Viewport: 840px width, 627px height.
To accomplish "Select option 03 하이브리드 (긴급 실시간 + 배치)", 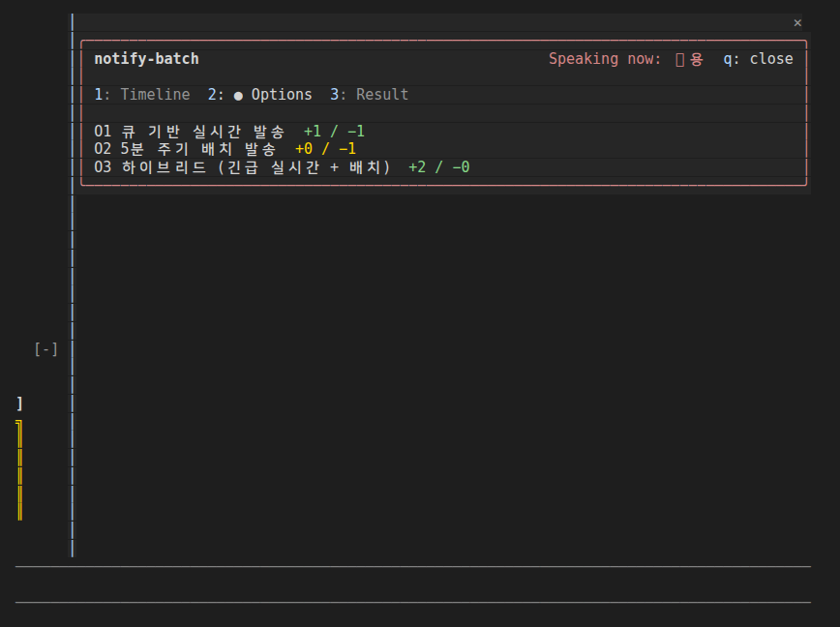I will tap(242, 167).
